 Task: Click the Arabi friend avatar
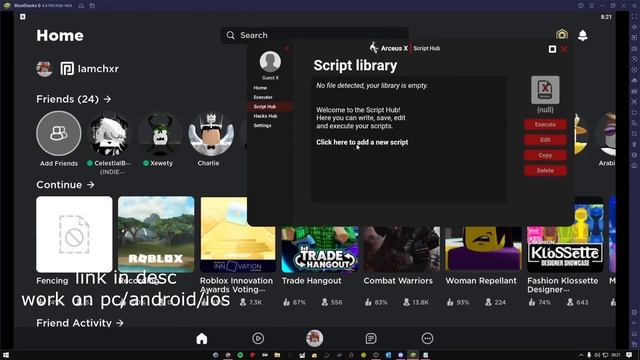click(x=607, y=134)
